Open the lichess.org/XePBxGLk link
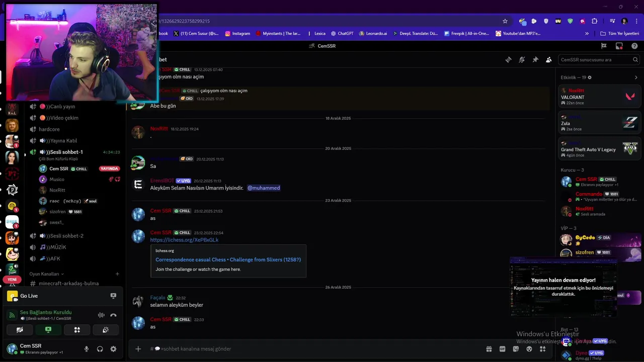Viewport: 644px width, 362px height. point(184,240)
